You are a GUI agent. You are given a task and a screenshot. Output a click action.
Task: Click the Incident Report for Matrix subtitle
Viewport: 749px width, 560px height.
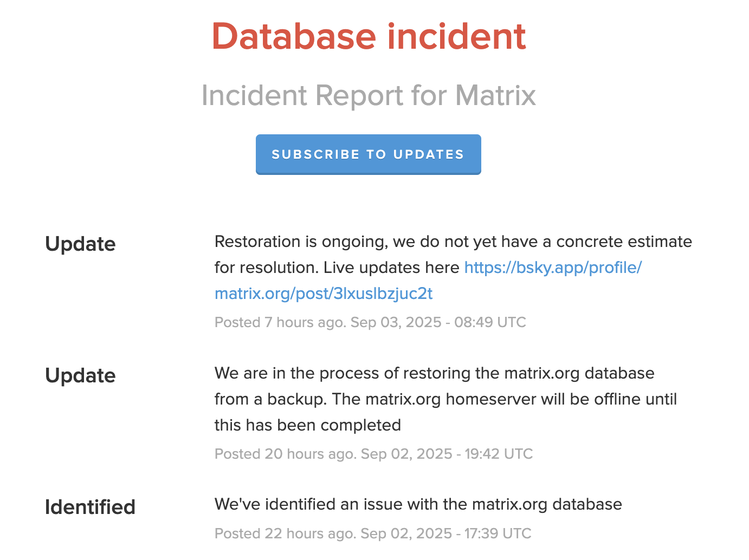point(369,95)
